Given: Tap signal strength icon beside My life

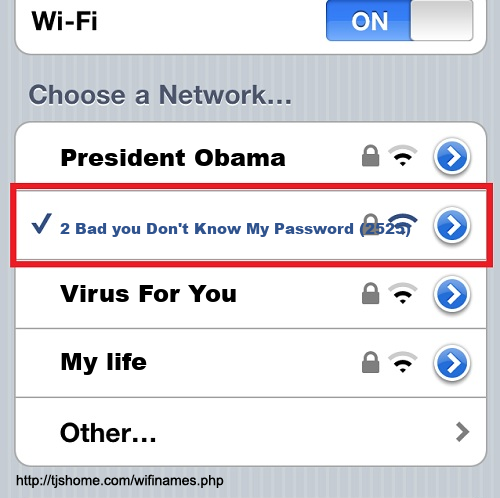Looking at the screenshot, I should click(x=403, y=362).
